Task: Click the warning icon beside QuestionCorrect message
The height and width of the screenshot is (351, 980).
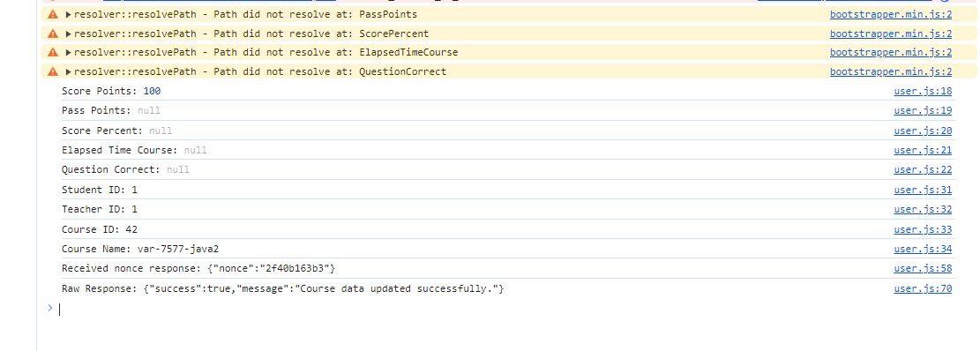Action: pyautogui.click(x=53, y=71)
